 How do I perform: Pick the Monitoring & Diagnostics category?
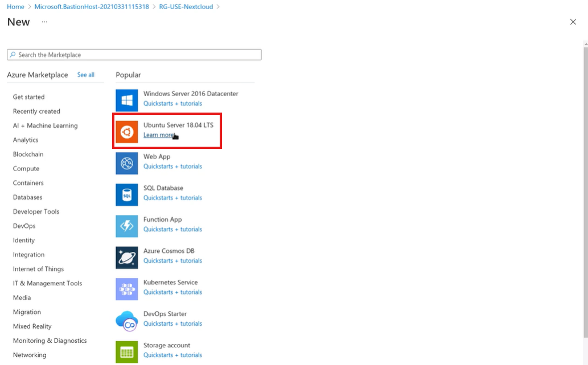click(x=50, y=341)
